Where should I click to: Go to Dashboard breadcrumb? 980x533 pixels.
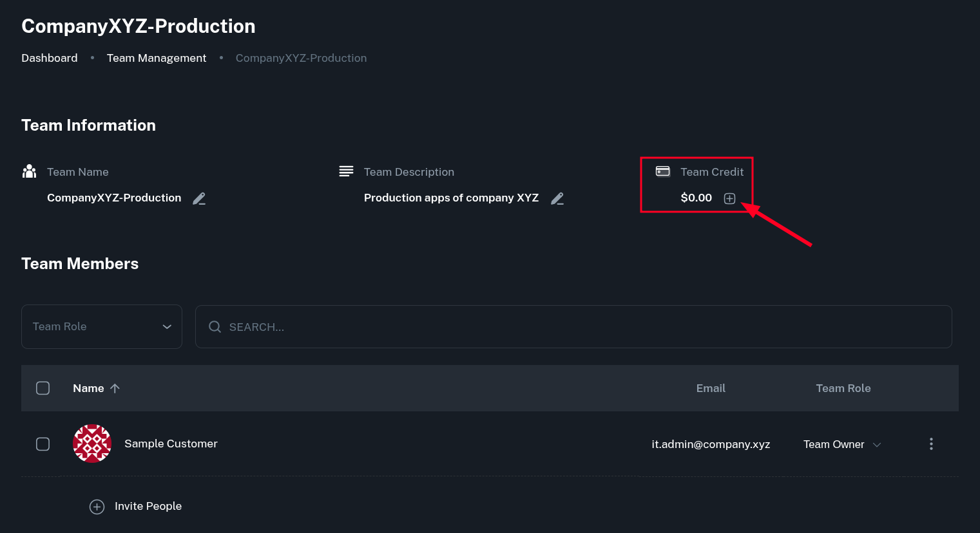[50, 58]
